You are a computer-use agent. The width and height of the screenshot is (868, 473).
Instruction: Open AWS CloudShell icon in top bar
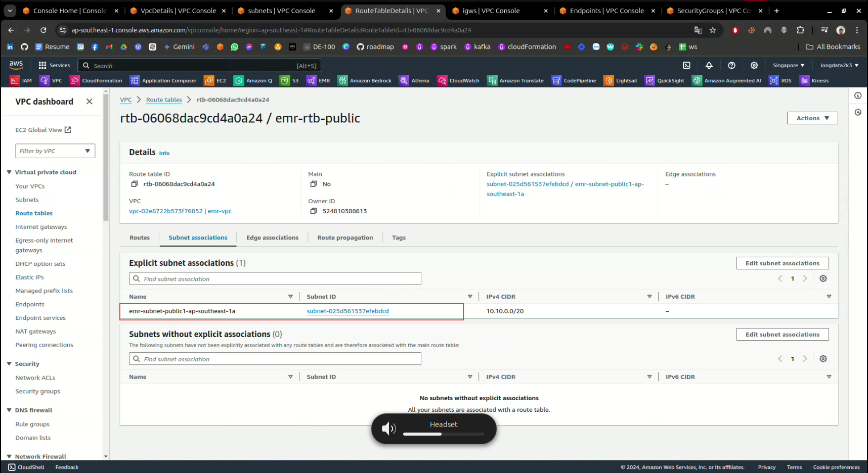click(x=686, y=65)
